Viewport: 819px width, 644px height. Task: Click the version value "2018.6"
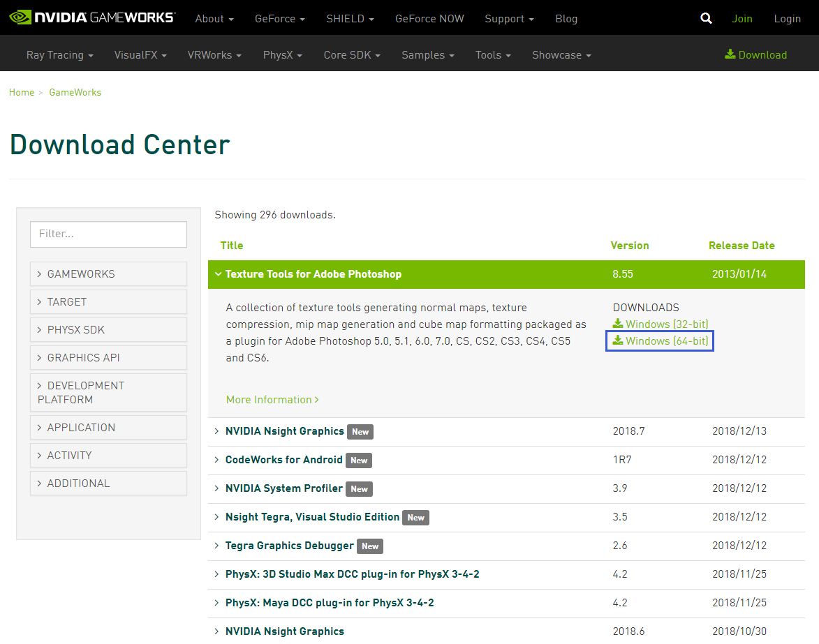pos(628,631)
